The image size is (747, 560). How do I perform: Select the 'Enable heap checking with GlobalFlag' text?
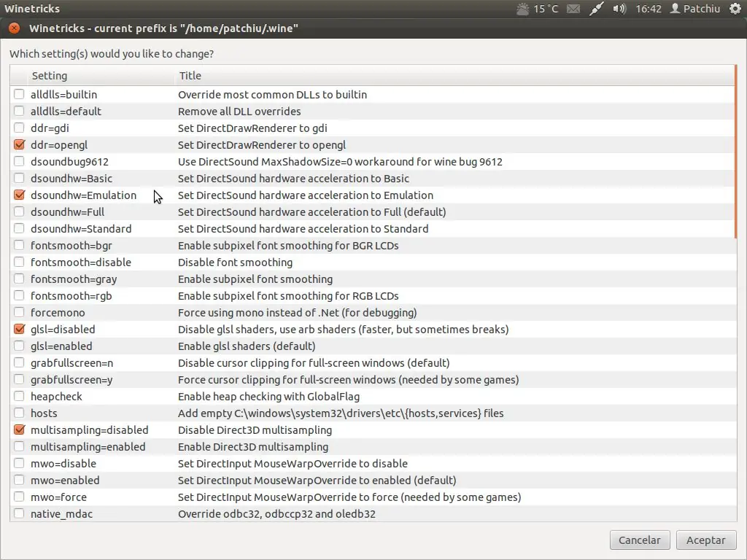(x=268, y=396)
